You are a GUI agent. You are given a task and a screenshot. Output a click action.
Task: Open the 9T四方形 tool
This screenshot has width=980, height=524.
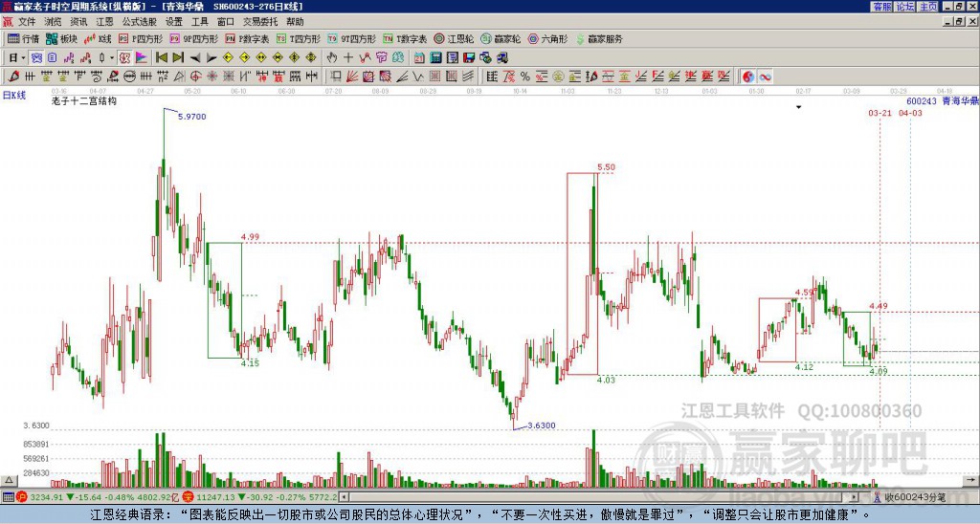(352, 38)
